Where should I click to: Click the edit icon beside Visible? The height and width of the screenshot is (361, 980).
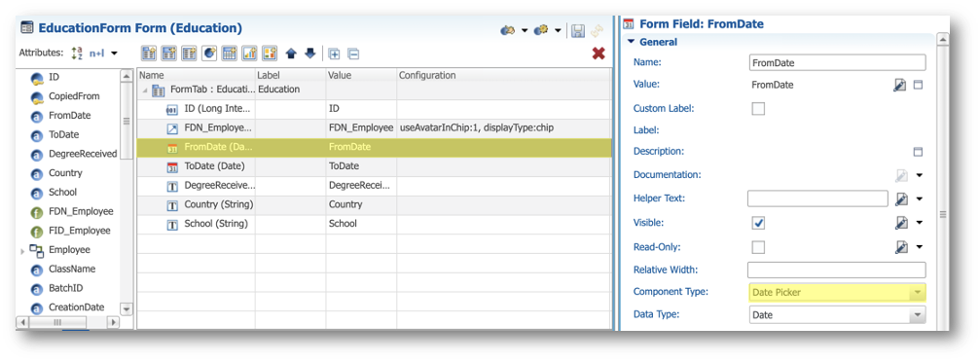point(900,223)
